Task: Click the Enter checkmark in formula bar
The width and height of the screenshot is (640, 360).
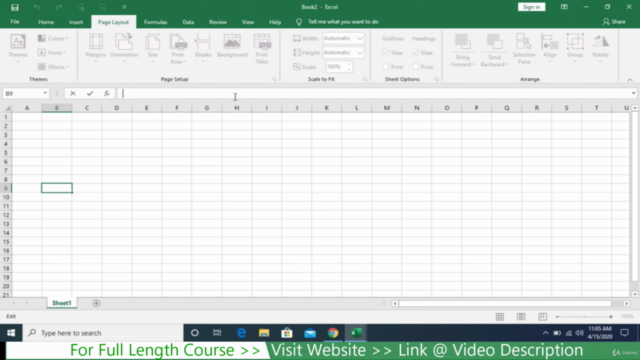Action: 90,93
